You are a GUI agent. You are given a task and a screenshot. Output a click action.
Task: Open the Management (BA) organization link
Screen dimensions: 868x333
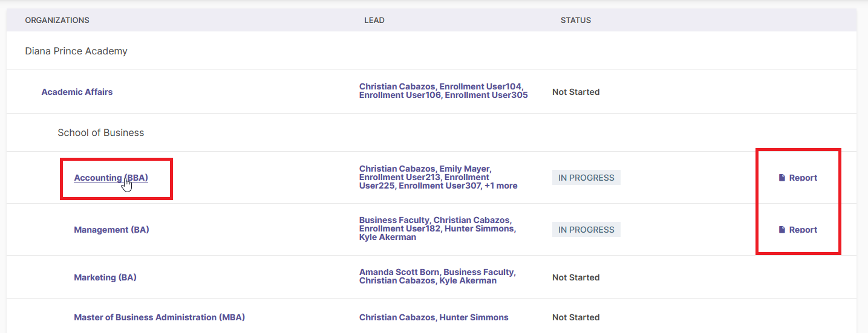pyautogui.click(x=111, y=230)
